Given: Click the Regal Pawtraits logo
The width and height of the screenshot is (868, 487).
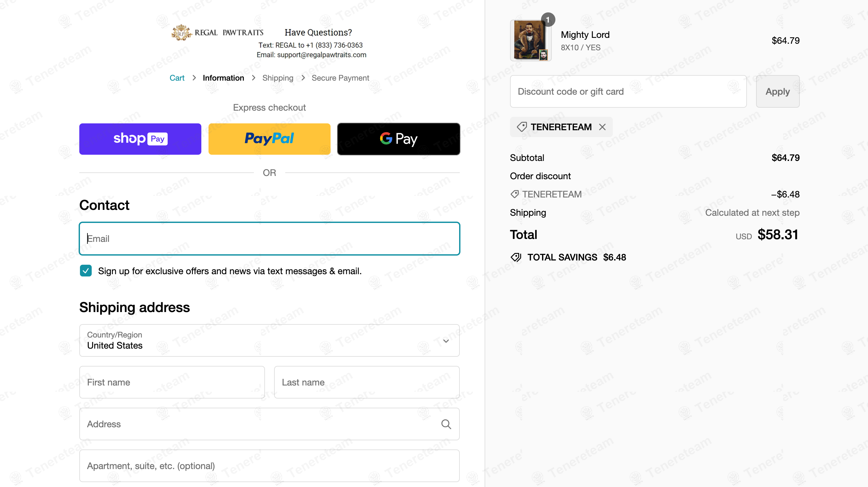Looking at the screenshot, I should tap(217, 33).
